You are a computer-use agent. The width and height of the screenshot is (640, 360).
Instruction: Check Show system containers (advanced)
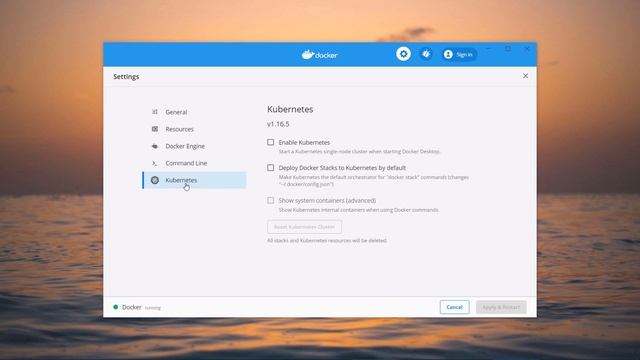(271, 200)
